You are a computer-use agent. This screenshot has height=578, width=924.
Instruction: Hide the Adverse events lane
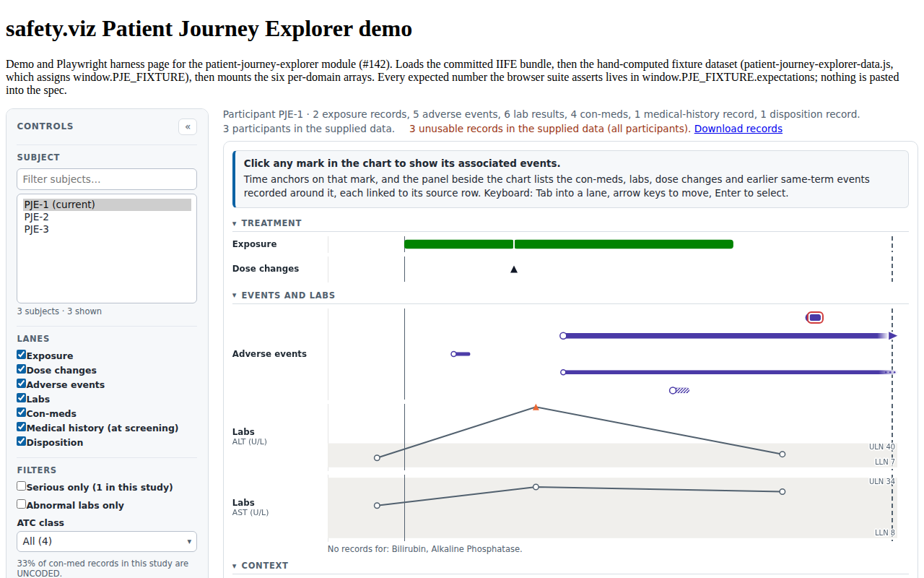[x=22, y=384]
